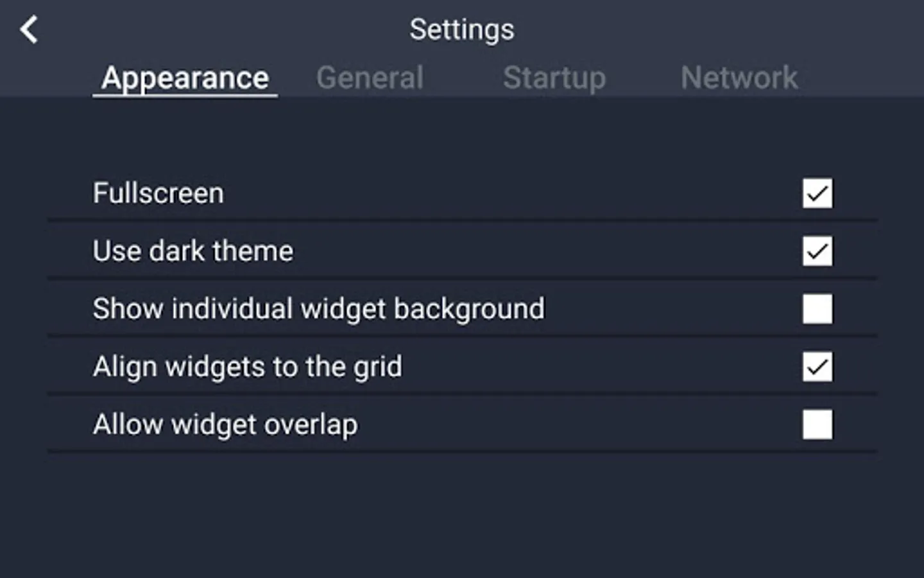This screenshot has height=578, width=924.
Task: Enable Show individual widget background checkbox
Action: [x=817, y=309]
